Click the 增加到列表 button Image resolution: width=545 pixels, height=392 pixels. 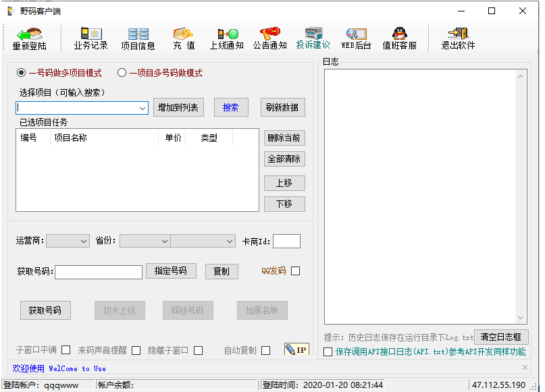click(178, 108)
